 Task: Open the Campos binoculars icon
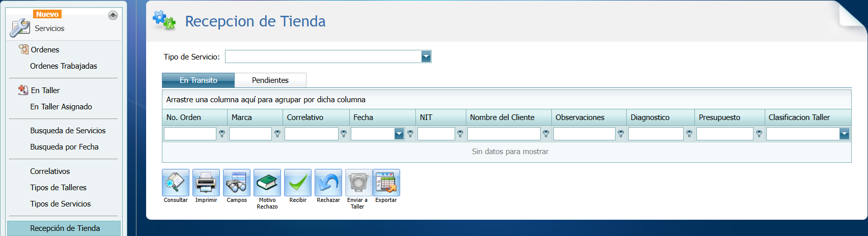(x=237, y=183)
